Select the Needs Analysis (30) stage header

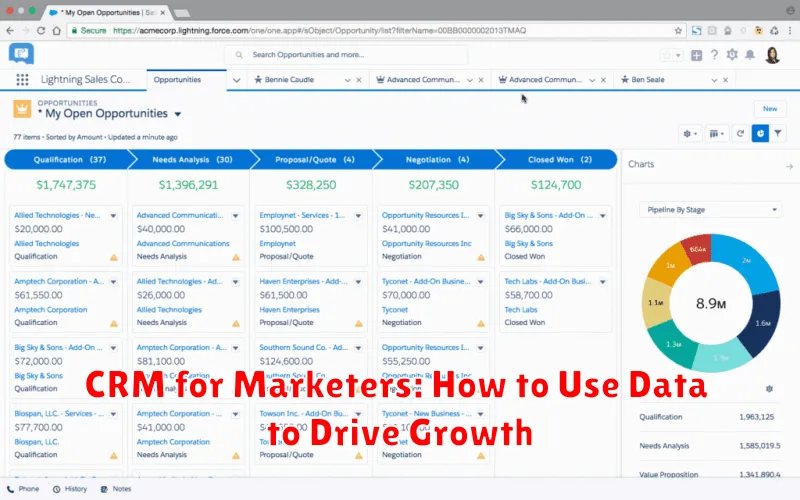pos(192,160)
